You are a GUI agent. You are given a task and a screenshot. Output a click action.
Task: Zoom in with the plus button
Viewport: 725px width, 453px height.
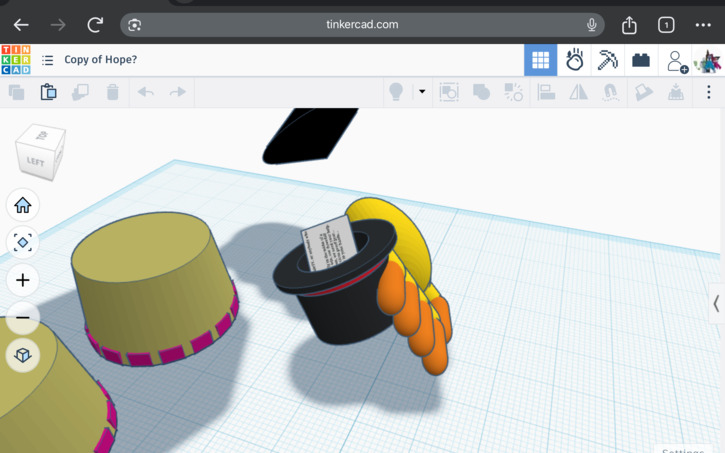pos(23,280)
